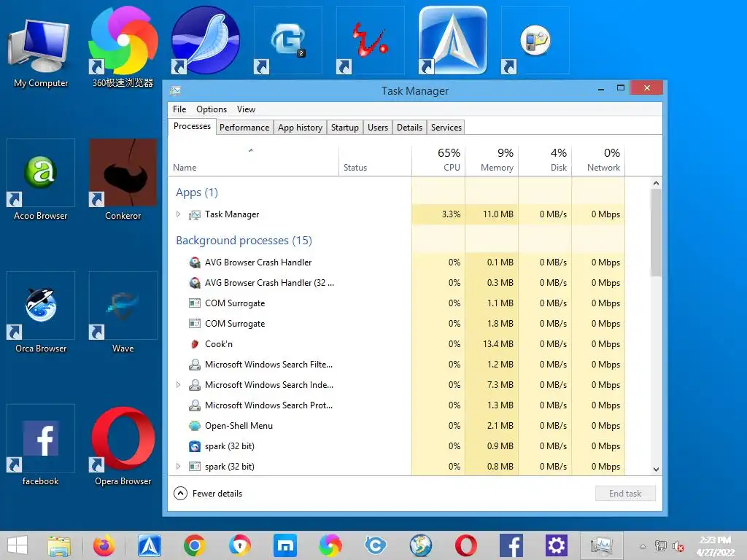Sort by the Status column header
This screenshot has height=560, width=747.
point(375,160)
